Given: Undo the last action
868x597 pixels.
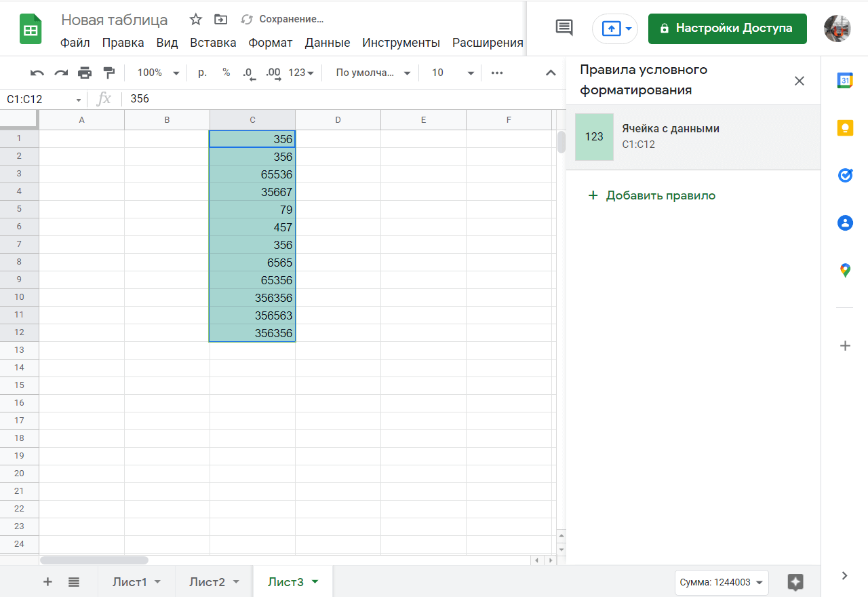Looking at the screenshot, I should pos(37,73).
